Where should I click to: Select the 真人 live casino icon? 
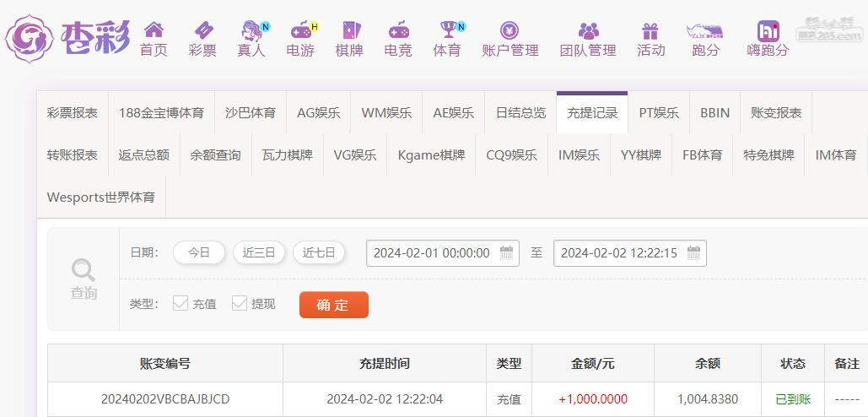coord(253,30)
